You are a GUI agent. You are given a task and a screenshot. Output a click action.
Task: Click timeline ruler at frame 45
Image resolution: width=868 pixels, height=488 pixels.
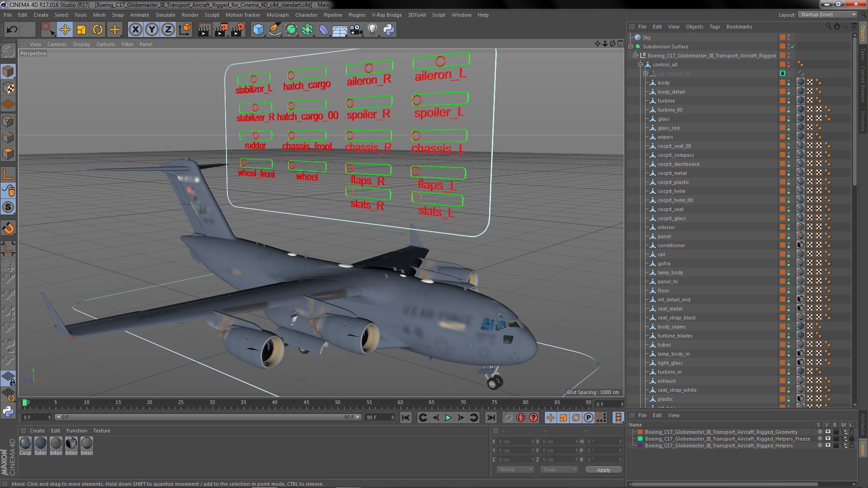tap(306, 402)
